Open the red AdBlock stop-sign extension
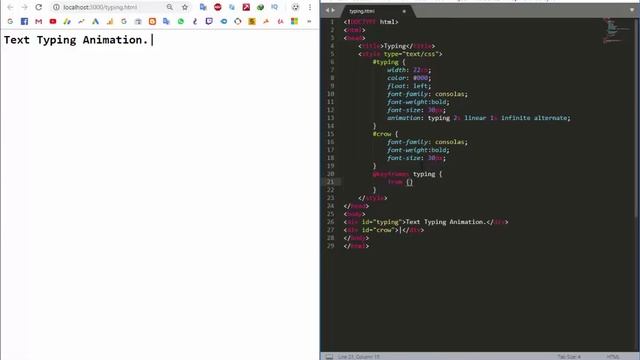This screenshot has width=640, height=360. click(218, 7)
